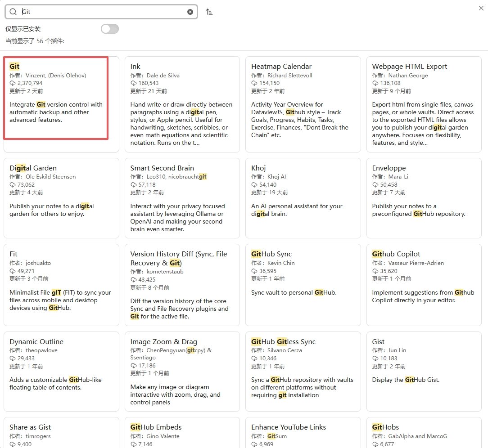Click the magnifier search icon
Image resolution: width=488 pixels, height=448 pixels.
click(x=13, y=12)
